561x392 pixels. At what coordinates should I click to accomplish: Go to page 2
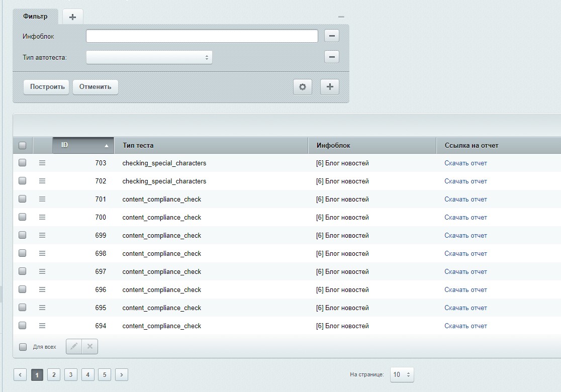[x=54, y=375]
